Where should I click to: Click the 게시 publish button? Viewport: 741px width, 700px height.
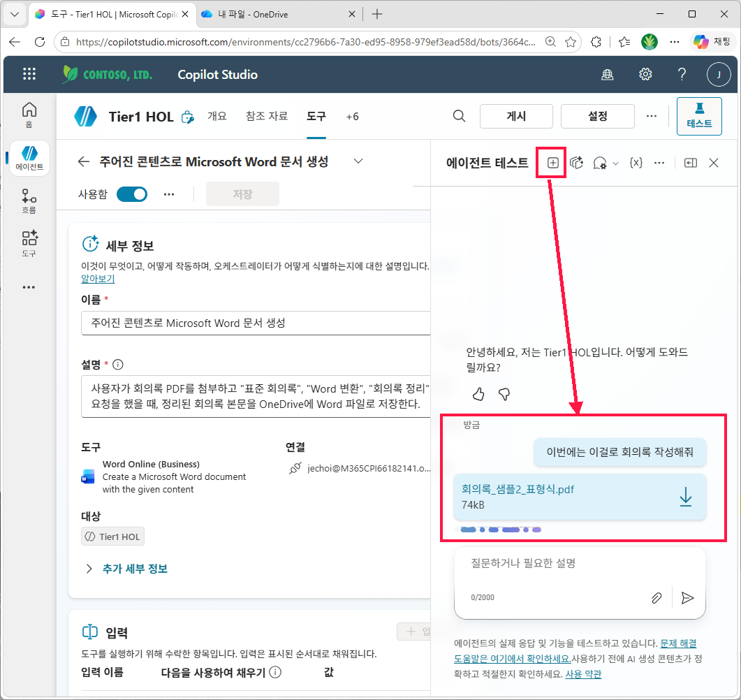tap(516, 116)
